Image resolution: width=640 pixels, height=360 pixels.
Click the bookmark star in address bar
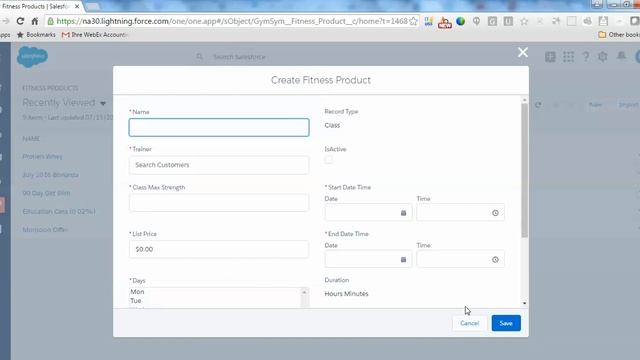pos(413,21)
